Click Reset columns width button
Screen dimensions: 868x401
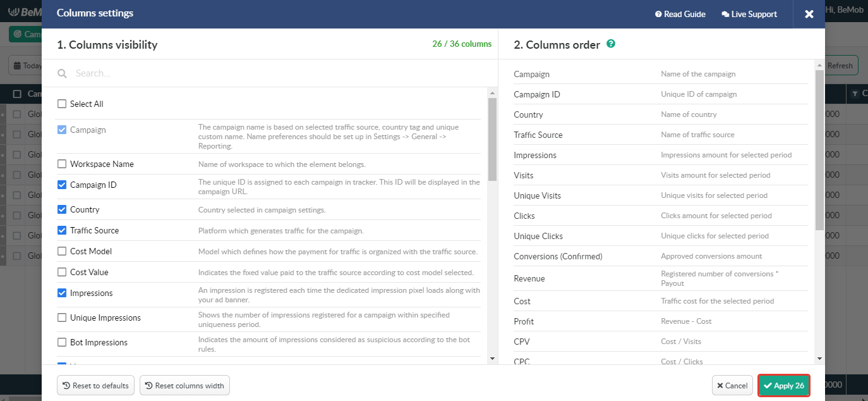click(x=184, y=385)
